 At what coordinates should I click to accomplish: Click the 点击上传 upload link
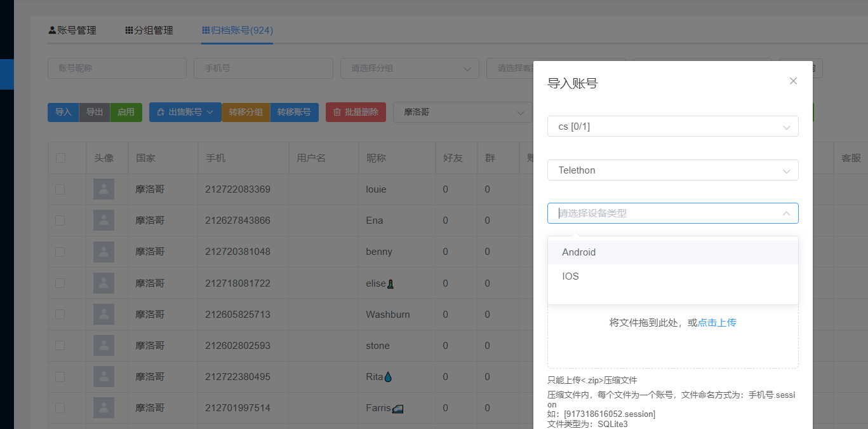[717, 323]
